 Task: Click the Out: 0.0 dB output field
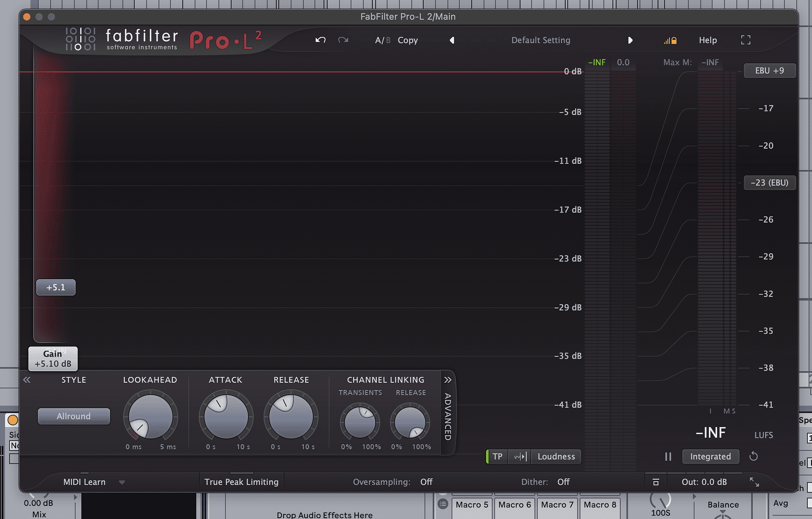click(704, 482)
